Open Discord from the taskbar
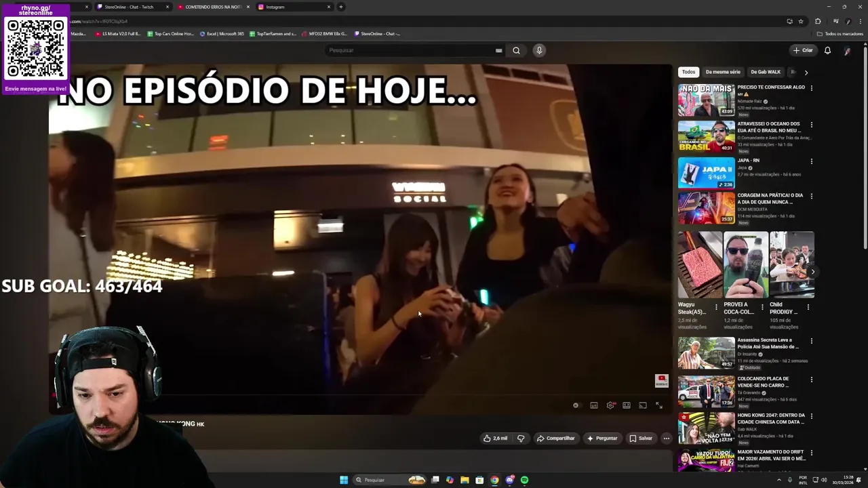 (509, 480)
